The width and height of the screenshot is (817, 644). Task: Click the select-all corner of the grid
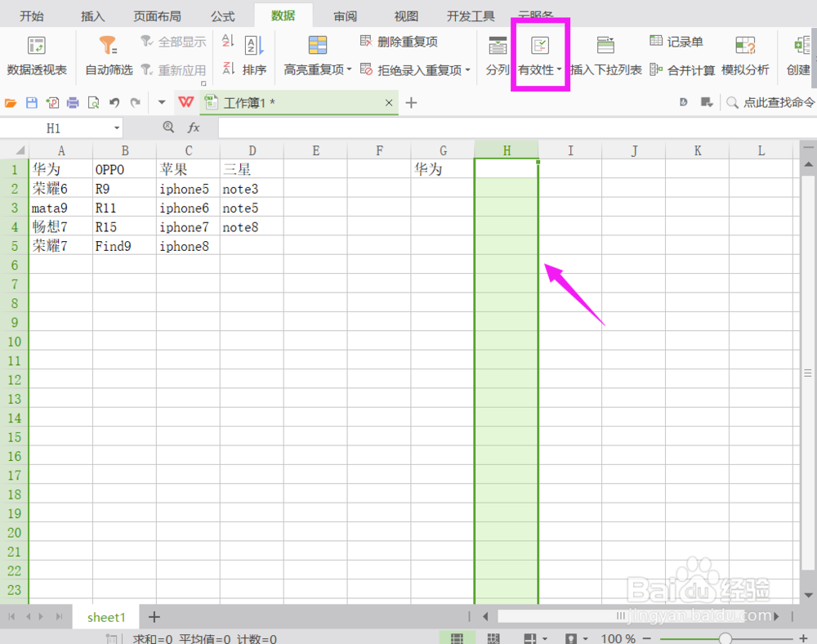(x=20, y=150)
